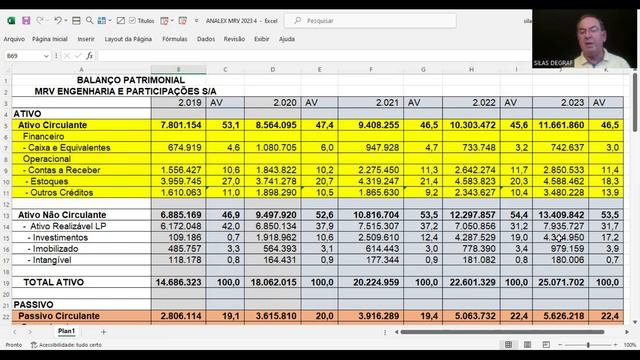Click the accessibility check icon in the status bar
Image resolution: width=640 pixels, height=360 pixels.
[x=34, y=345]
